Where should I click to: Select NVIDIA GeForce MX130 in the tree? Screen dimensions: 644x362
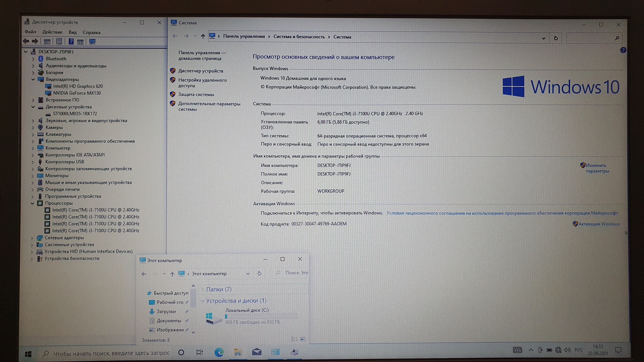point(77,93)
